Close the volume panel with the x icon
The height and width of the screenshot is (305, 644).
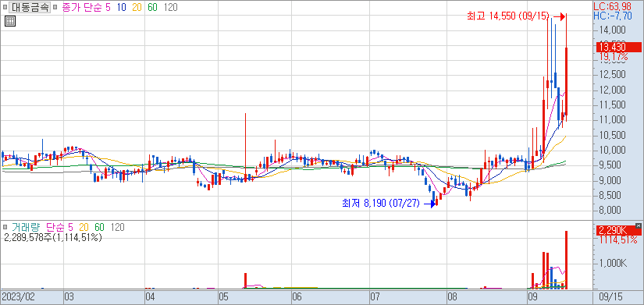click(x=638, y=225)
